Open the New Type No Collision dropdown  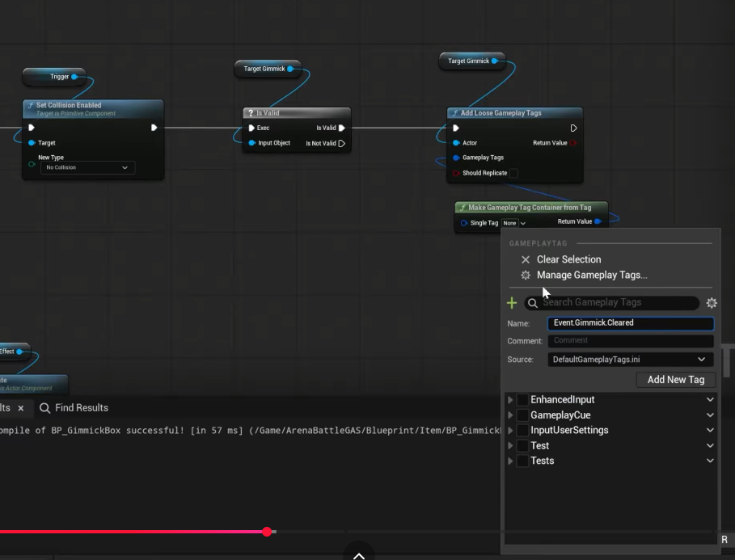87,167
